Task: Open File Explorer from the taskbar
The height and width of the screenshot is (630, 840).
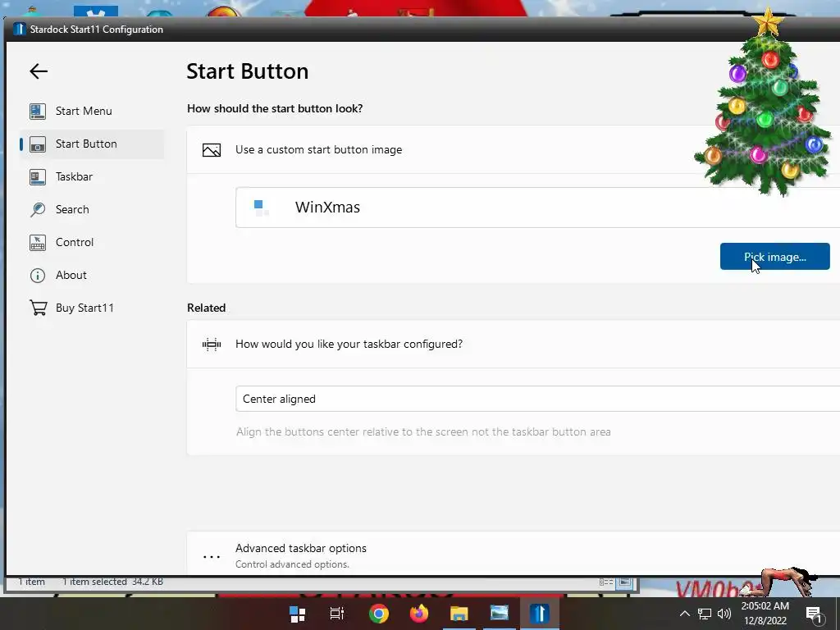Action: point(459,614)
